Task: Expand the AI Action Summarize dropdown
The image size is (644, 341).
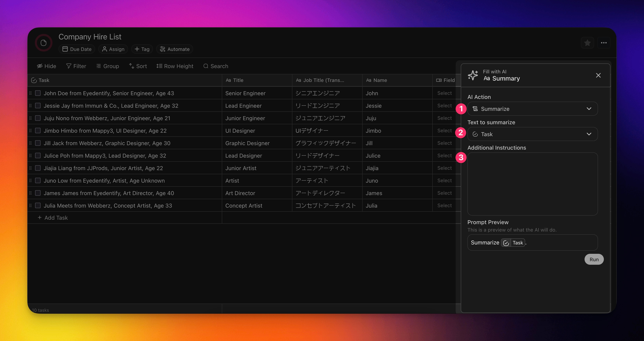Action: point(532,109)
